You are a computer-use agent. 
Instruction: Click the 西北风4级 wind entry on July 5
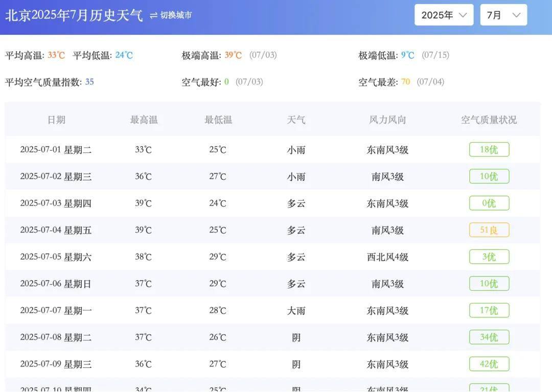[387, 257]
